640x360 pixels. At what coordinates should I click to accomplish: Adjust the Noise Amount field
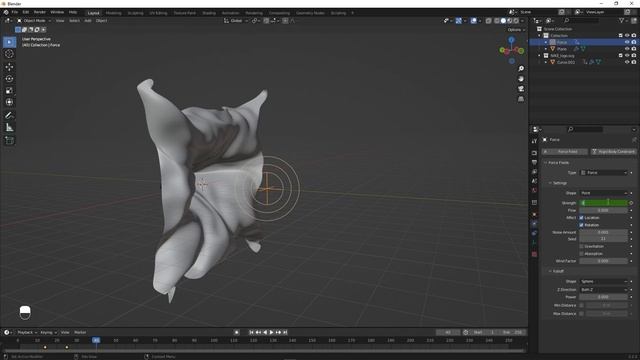[x=604, y=232]
